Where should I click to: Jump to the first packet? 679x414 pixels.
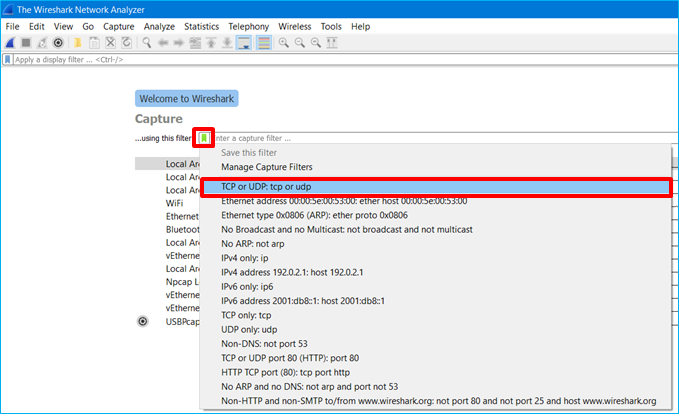(x=211, y=43)
